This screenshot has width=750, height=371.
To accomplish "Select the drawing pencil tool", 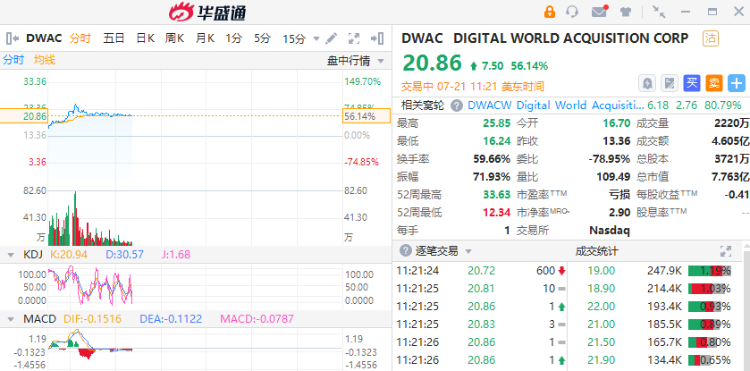I will [x=331, y=38].
